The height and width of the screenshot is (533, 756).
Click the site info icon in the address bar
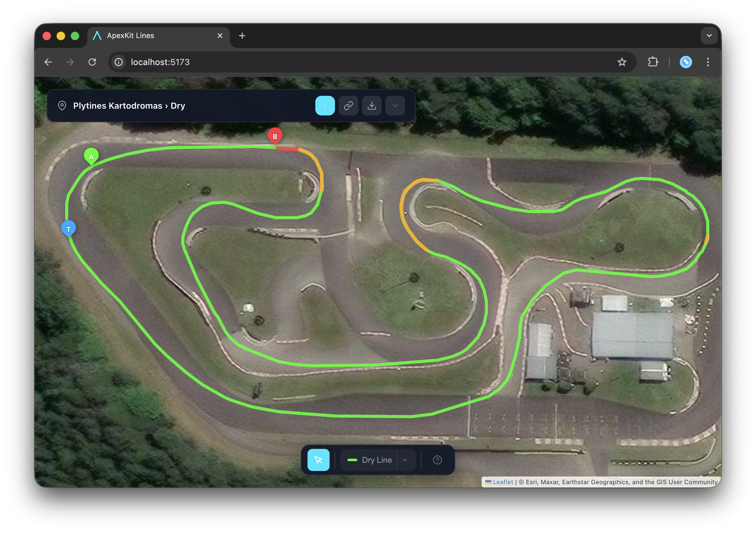point(119,62)
